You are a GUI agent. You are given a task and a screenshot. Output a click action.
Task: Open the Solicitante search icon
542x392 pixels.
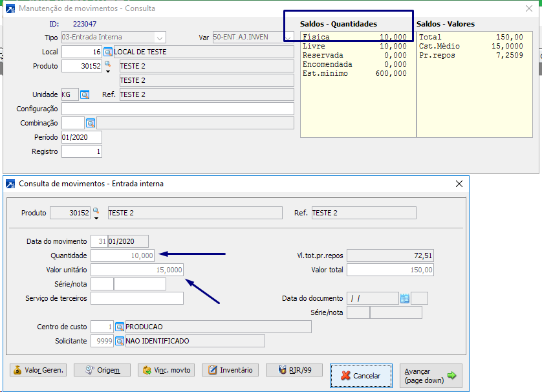(119, 341)
